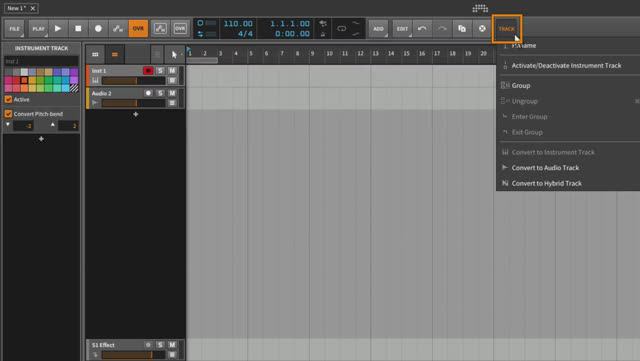Click the pitch bend up range value
Image resolution: width=640 pixels, height=361 pixels.
click(68, 126)
